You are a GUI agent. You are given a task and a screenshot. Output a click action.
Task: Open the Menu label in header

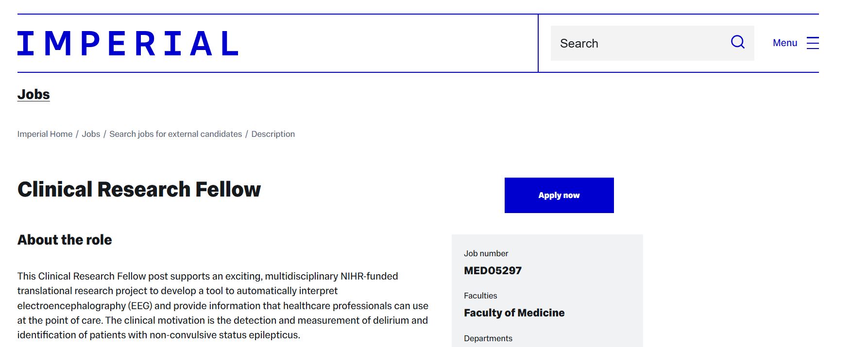coord(785,43)
